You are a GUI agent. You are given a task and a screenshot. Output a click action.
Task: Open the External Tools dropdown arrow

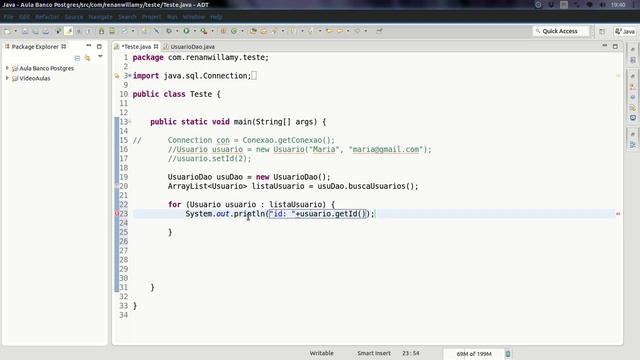(x=212, y=31)
